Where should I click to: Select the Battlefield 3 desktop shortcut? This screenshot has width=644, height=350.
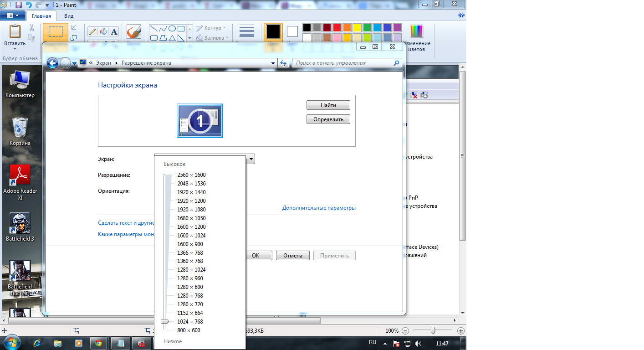point(20,227)
